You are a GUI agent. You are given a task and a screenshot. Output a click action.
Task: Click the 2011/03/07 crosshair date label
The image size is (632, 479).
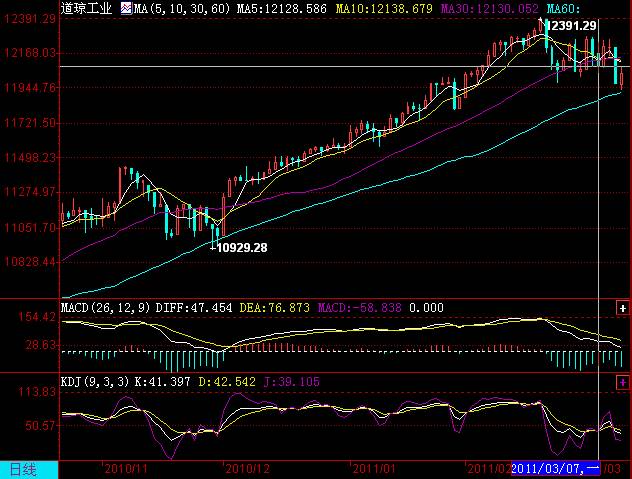tap(555, 469)
